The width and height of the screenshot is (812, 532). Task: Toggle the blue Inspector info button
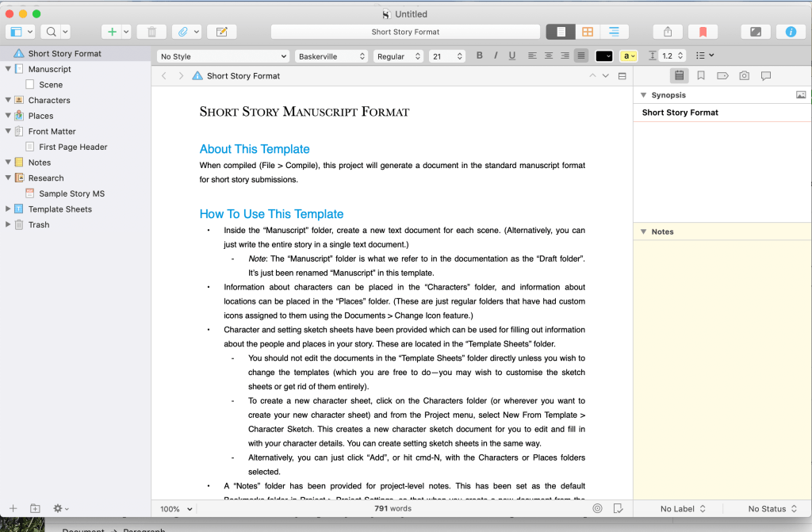(x=791, y=32)
